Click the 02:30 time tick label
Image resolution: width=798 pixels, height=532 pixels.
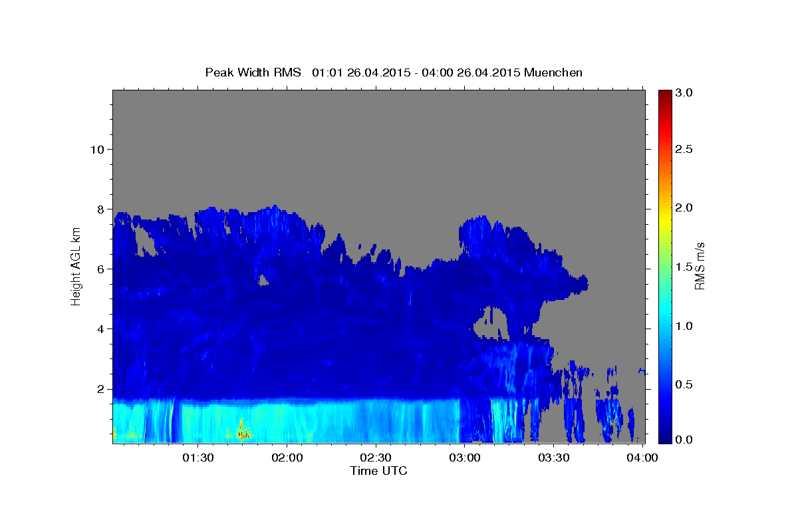click(x=376, y=458)
